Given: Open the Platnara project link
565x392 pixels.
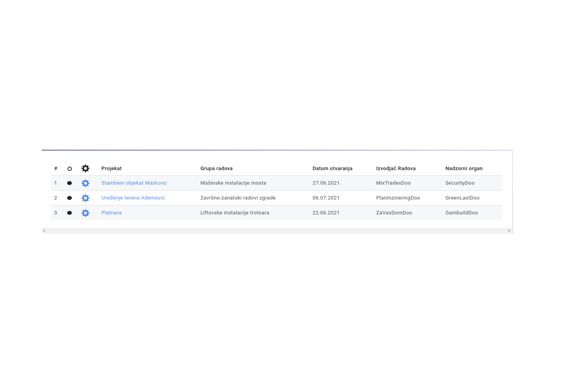Looking at the screenshot, I should coord(111,213).
